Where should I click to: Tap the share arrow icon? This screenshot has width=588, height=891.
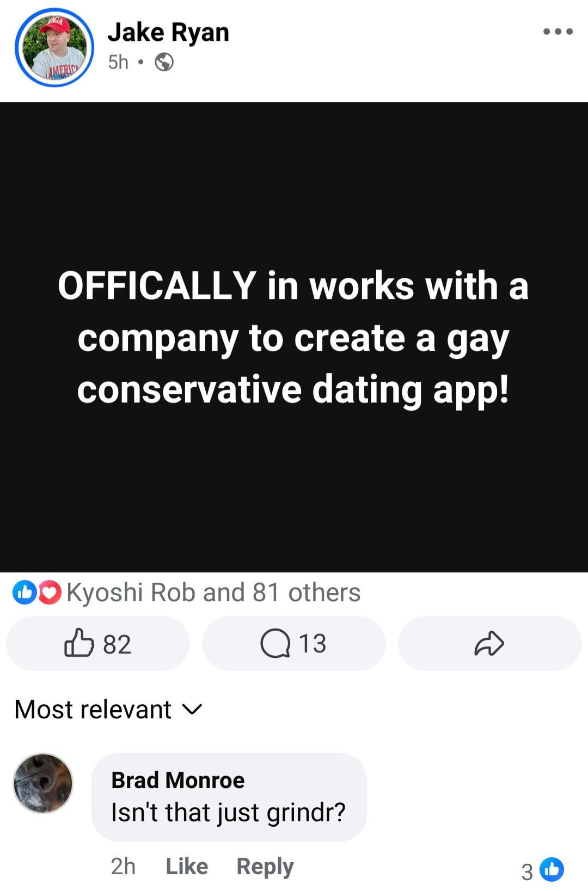tap(489, 644)
